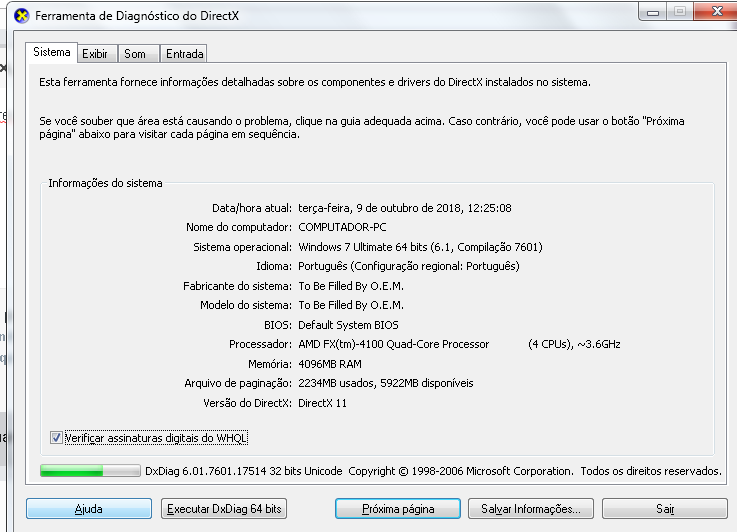Click the '4096MB RAM' memory value
737x532 pixels.
329,364
